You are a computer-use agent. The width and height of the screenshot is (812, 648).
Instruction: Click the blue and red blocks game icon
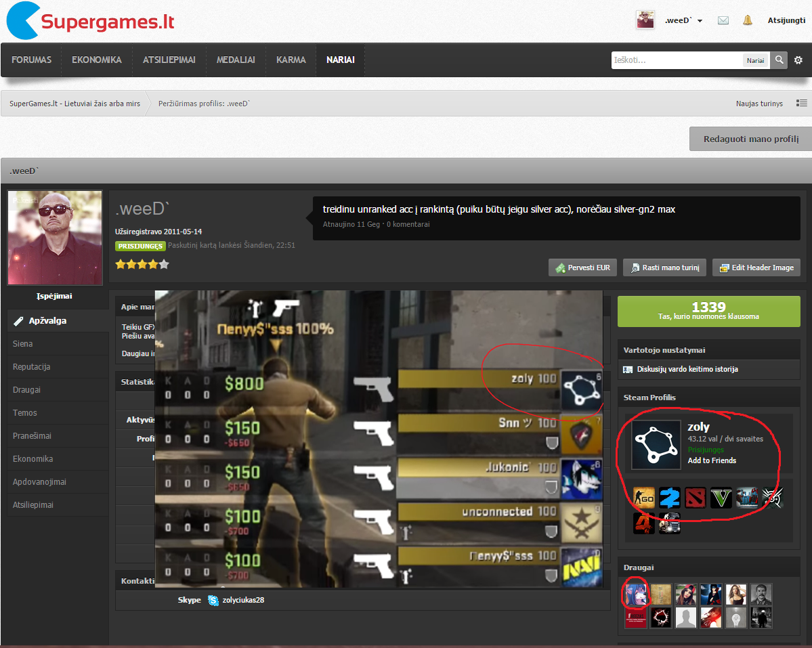click(747, 498)
